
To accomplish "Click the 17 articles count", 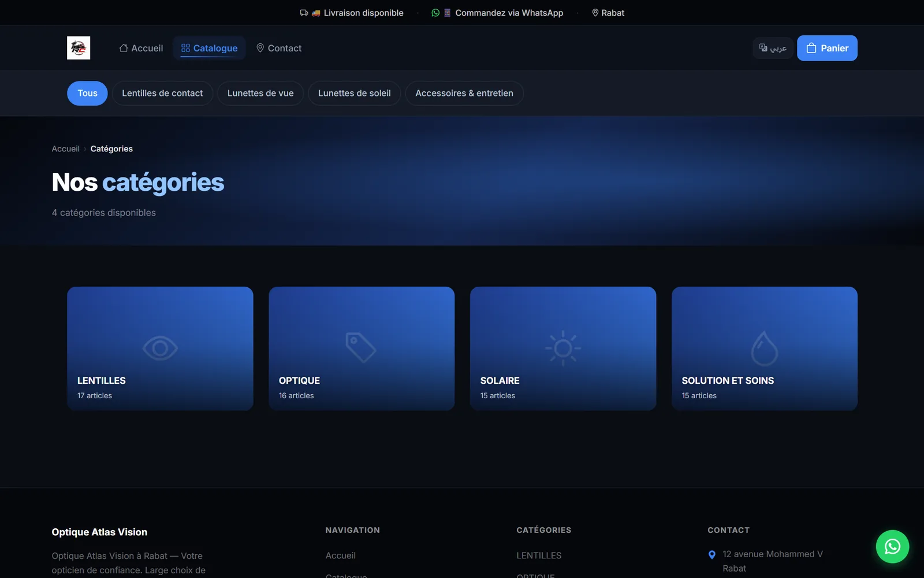I will coord(95,395).
